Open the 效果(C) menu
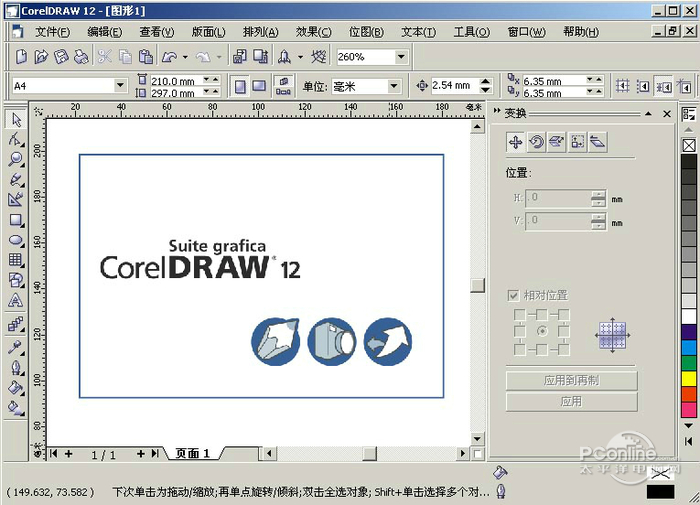Viewport: 700px width, 505px height. [x=313, y=32]
